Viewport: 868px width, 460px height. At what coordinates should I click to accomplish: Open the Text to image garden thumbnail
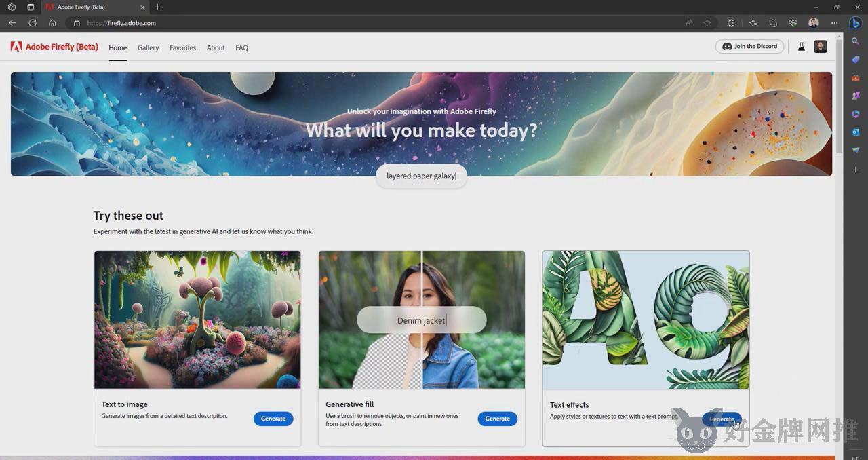197,320
